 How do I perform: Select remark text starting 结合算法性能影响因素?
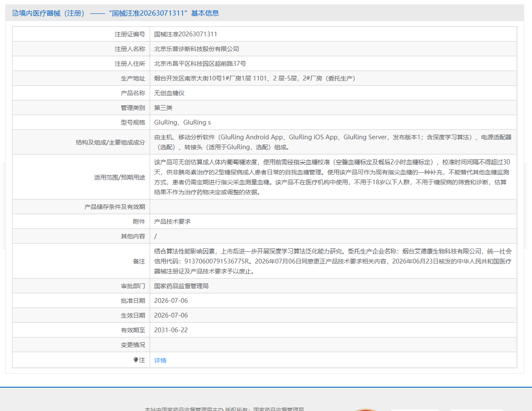333,261
